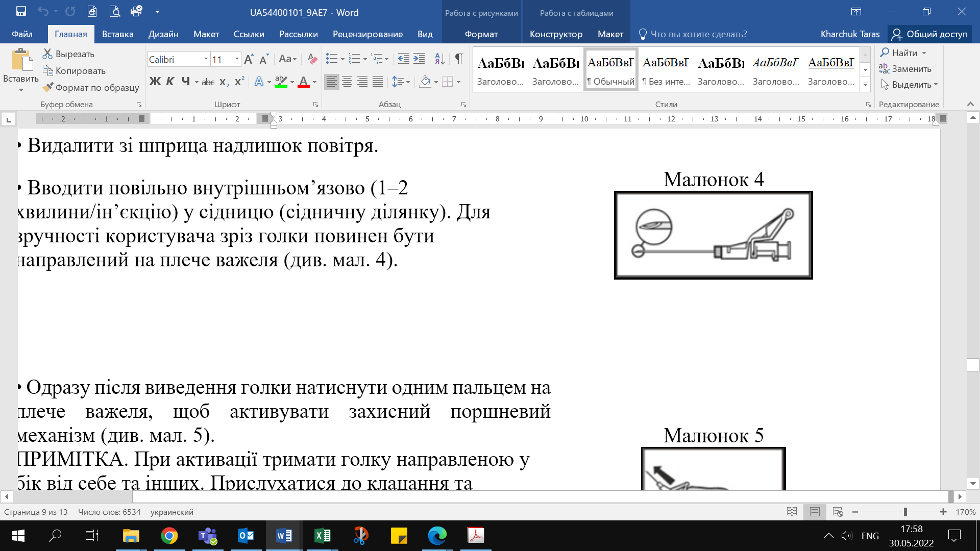Expand the Styles gallery with the More arrow
Viewport: 980px width, 551px height.
pos(865,85)
